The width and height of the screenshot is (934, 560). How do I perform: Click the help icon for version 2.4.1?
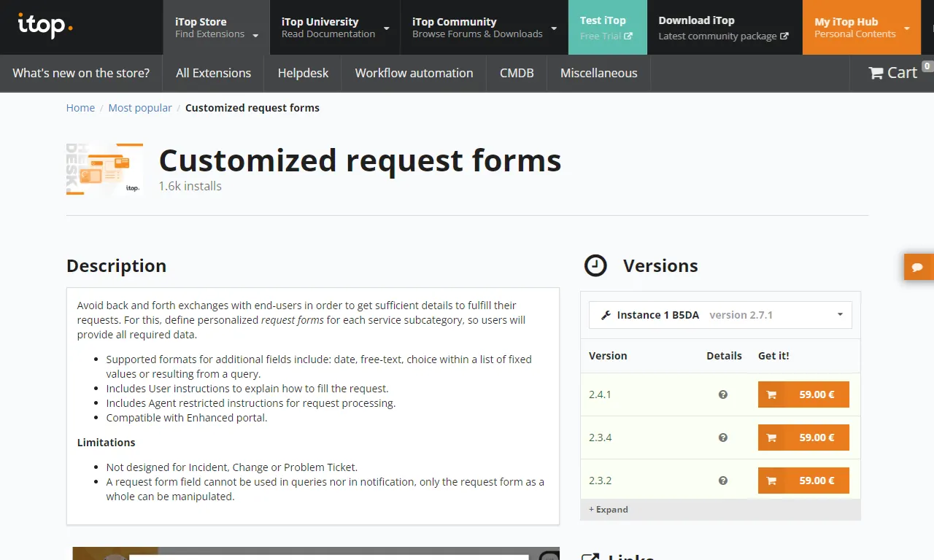click(x=723, y=394)
